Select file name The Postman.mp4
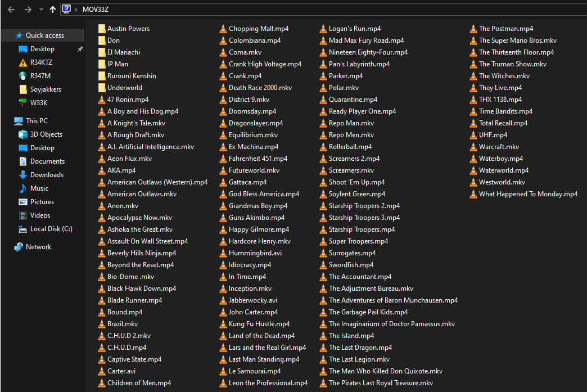 click(506, 29)
